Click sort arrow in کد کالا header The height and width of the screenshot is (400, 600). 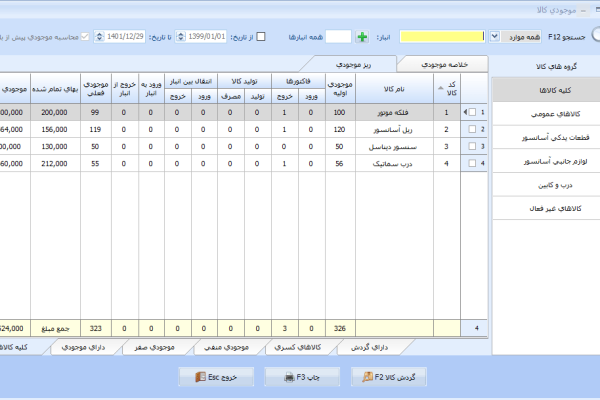[x=440, y=88]
